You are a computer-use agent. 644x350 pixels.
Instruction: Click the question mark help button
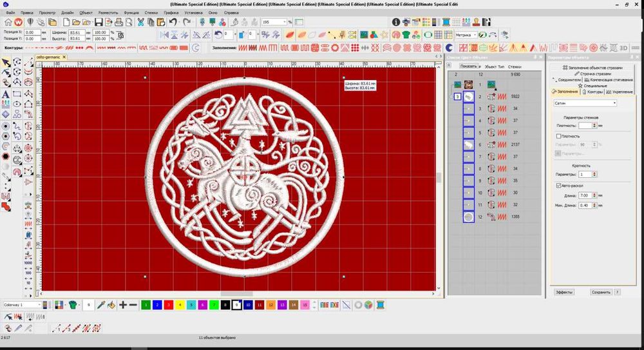click(618, 292)
